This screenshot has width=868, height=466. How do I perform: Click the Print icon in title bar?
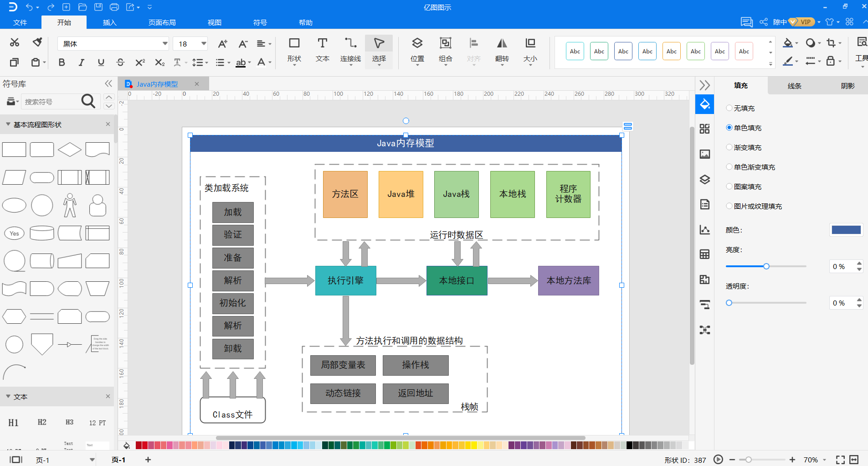pyautogui.click(x=114, y=7)
